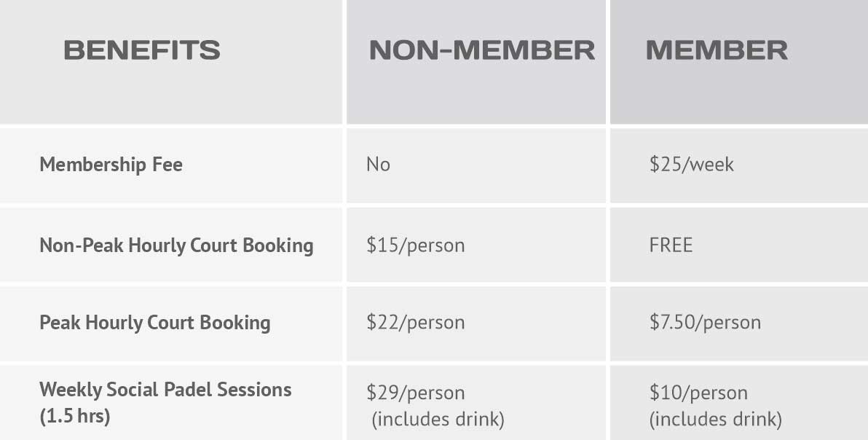Click the Membership Fee row label
This screenshot has width=868, height=440.
coord(111,165)
